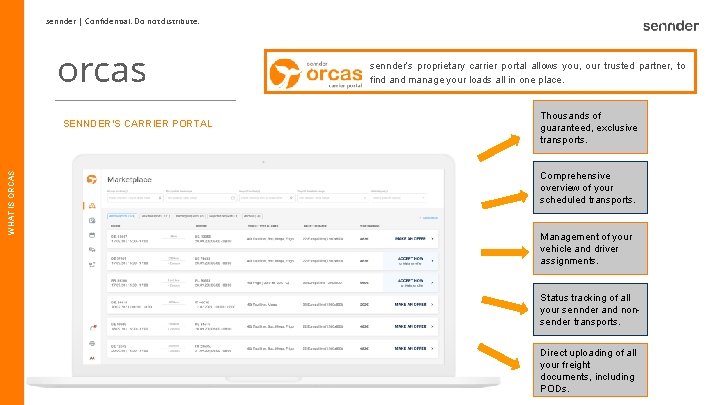Image resolution: width=720 pixels, height=405 pixels.
Task: Click the orange orcas carrier portal logo
Action: point(316,73)
